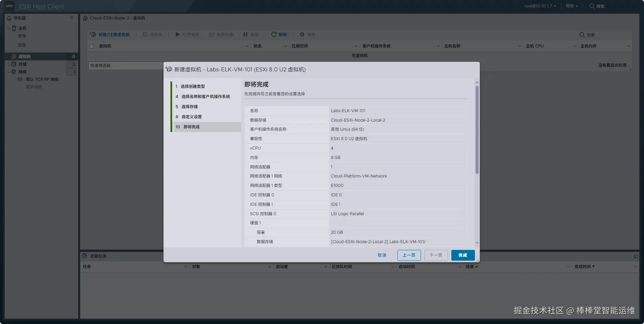Click the refresh circular arrow icon
The image size is (644, 324).
tap(274, 34)
